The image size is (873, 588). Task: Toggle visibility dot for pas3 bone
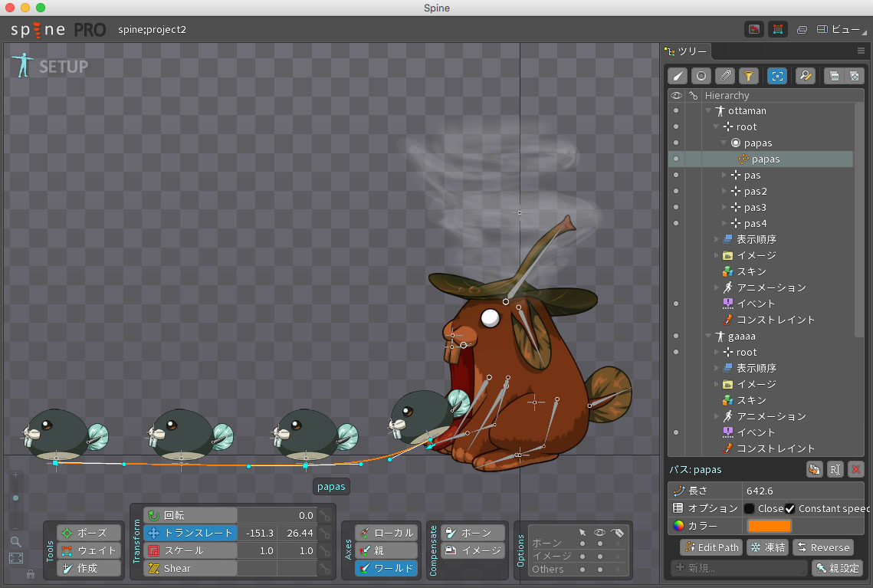click(676, 207)
